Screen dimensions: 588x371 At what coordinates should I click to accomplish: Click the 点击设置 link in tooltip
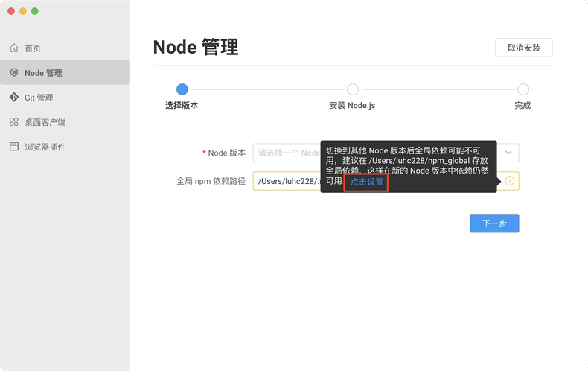(366, 182)
